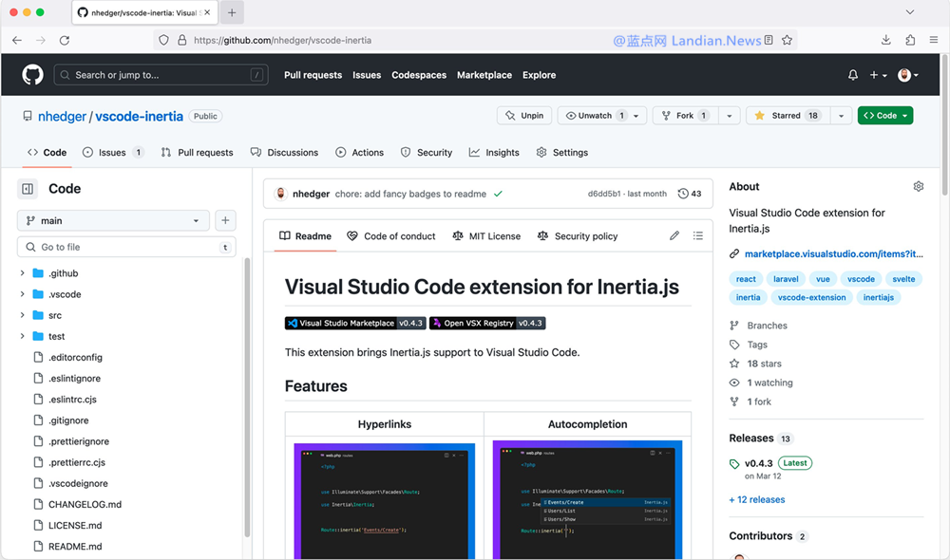Click the nhedger avatar in the commit bar
Screen dimensions: 950x560
280,194
